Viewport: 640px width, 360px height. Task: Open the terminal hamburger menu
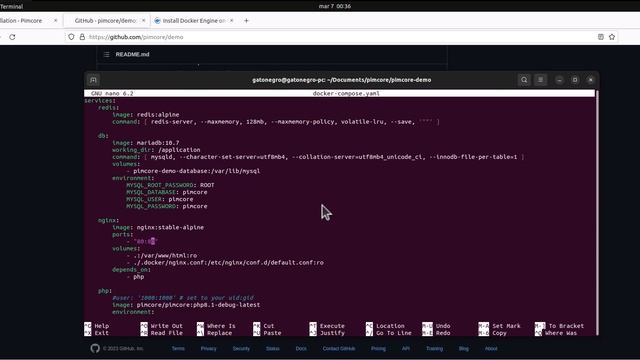click(540, 80)
